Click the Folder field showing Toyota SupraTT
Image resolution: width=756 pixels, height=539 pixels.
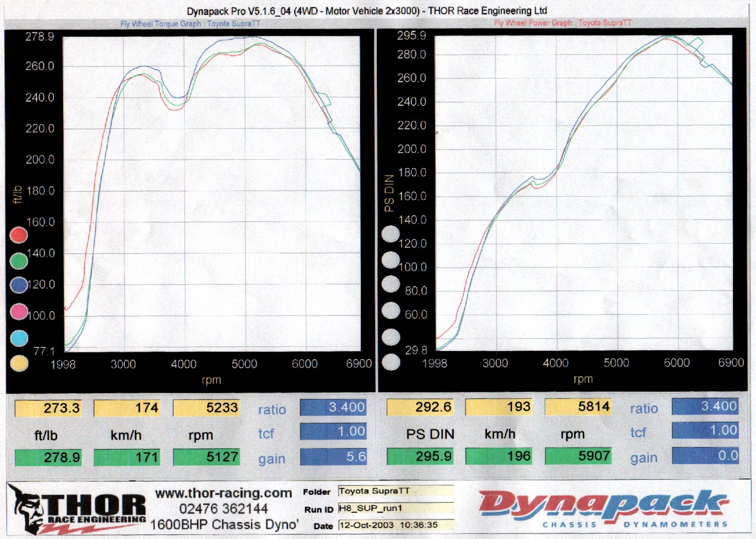pos(396,491)
